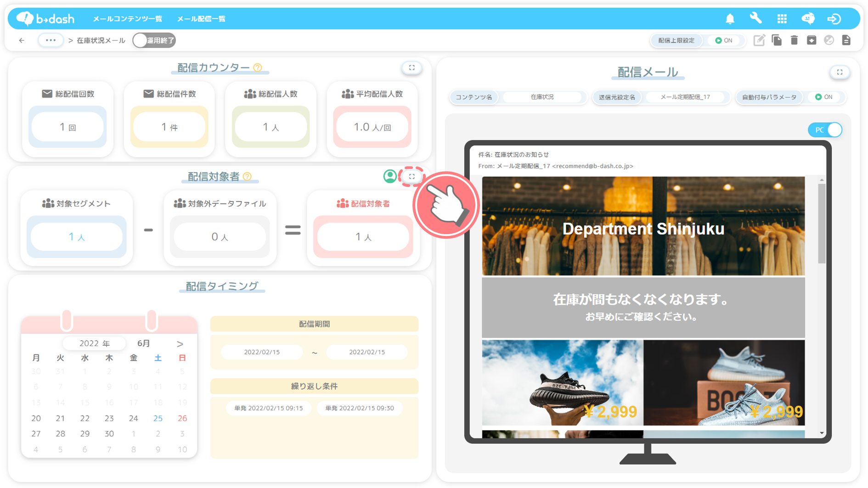Click the greyed A/B check icon
868x488 pixels.
829,40
